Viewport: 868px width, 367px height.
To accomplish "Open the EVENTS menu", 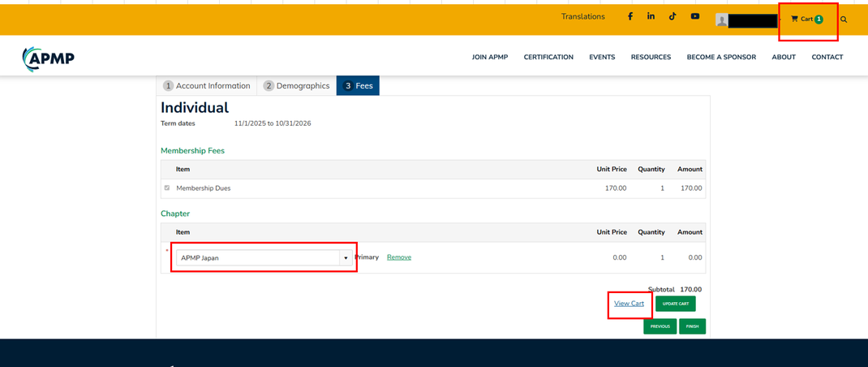I will click(602, 57).
